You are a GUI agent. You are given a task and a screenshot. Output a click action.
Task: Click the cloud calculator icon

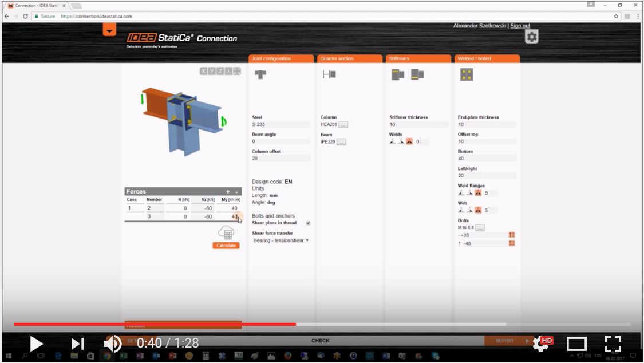226,233
